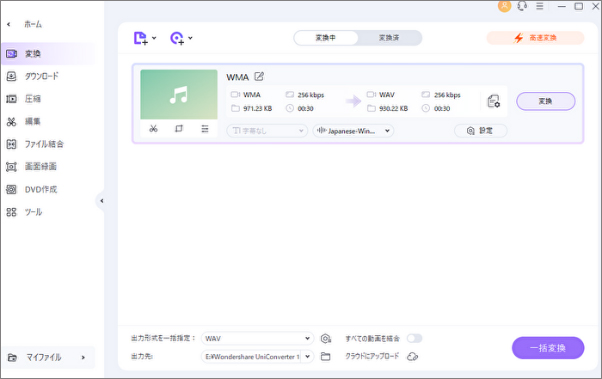The image size is (602, 379).
Task: Click the cloud upload icon
Action: click(x=412, y=357)
